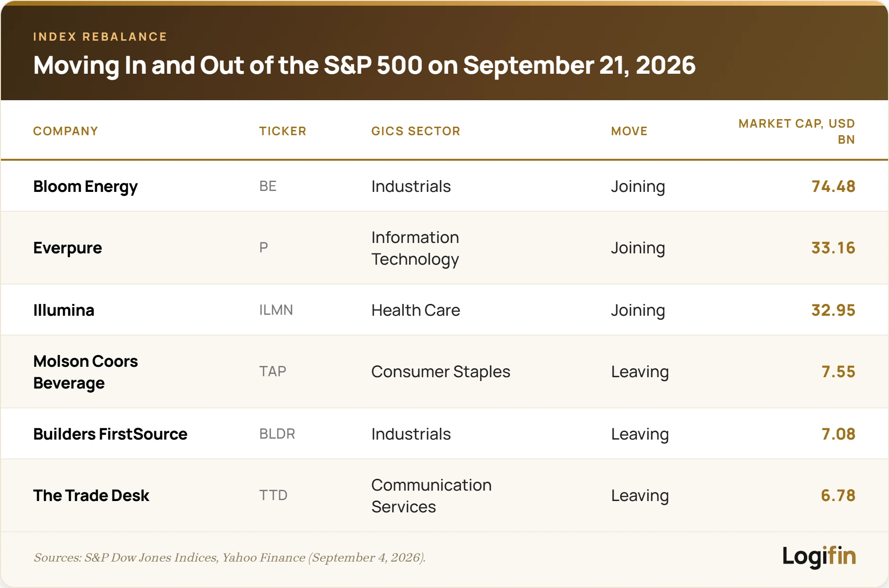Click Molson Coors Beverage company name
This screenshot has width=889, height=588.
click(x=86, y=372)
